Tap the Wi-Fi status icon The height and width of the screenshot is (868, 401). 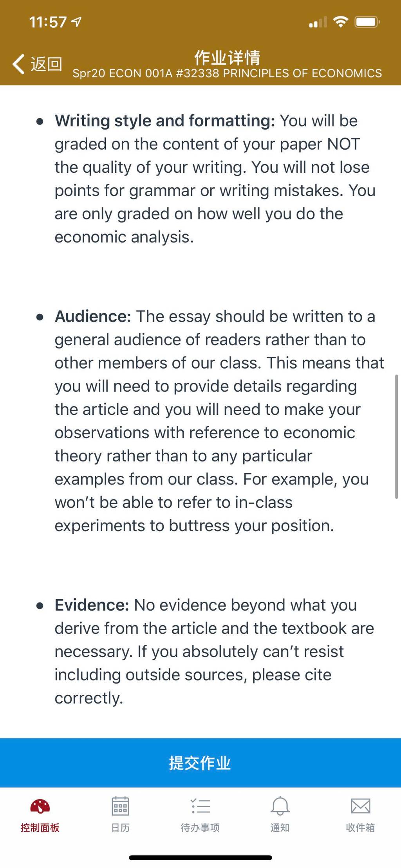pos(341,22)
